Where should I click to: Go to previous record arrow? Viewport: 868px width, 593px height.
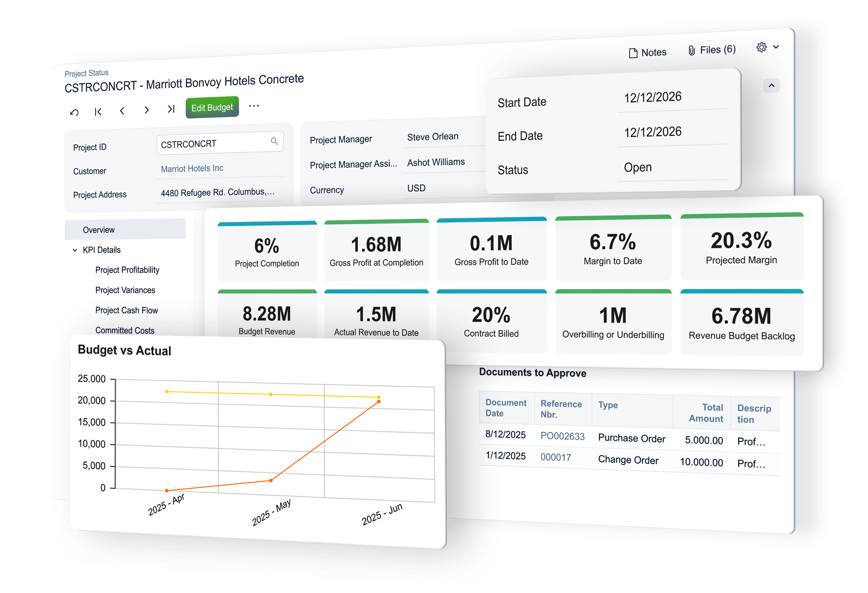[122, 111]
